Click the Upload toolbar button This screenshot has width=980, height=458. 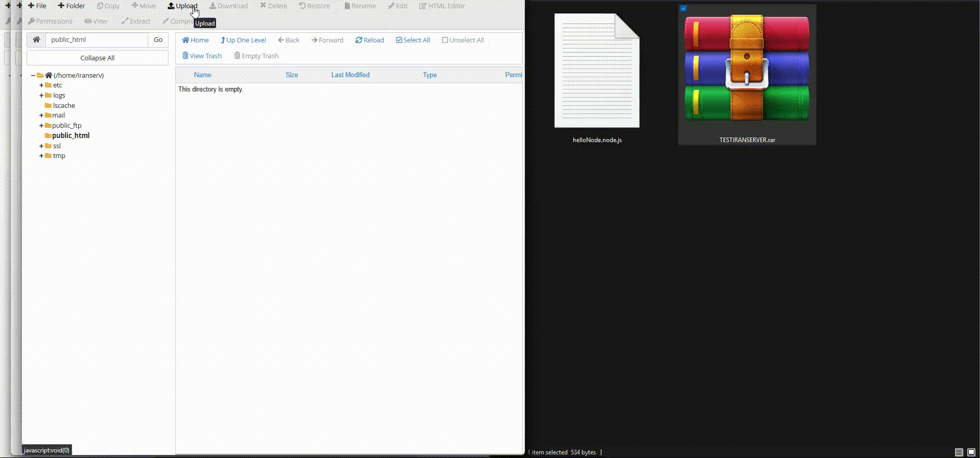click(x=182, y=6)
